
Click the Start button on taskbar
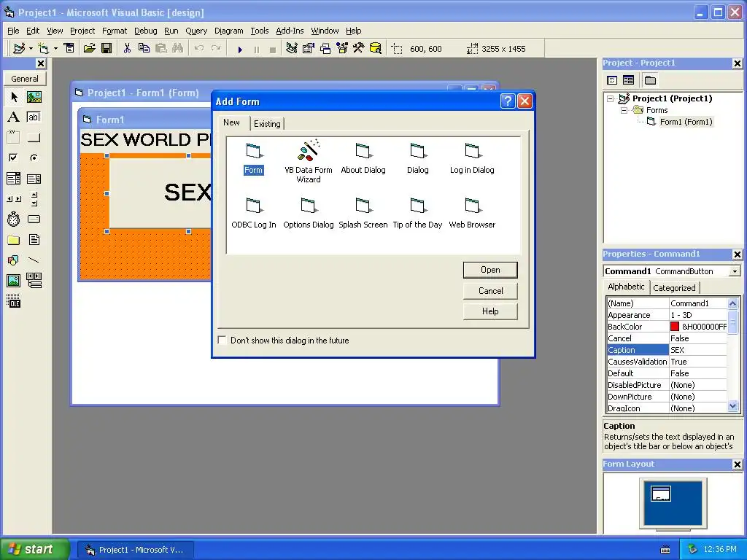tap(35, 550)
